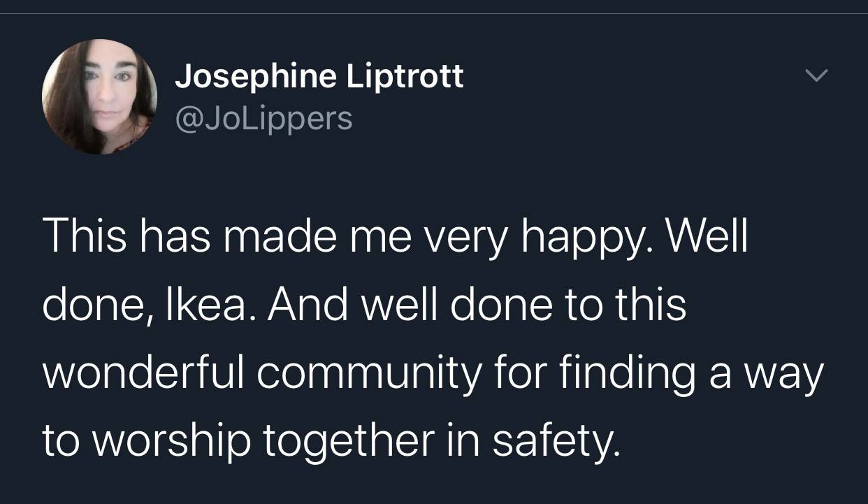Select the word "community" in the tweet

click(x=369, y=373)
